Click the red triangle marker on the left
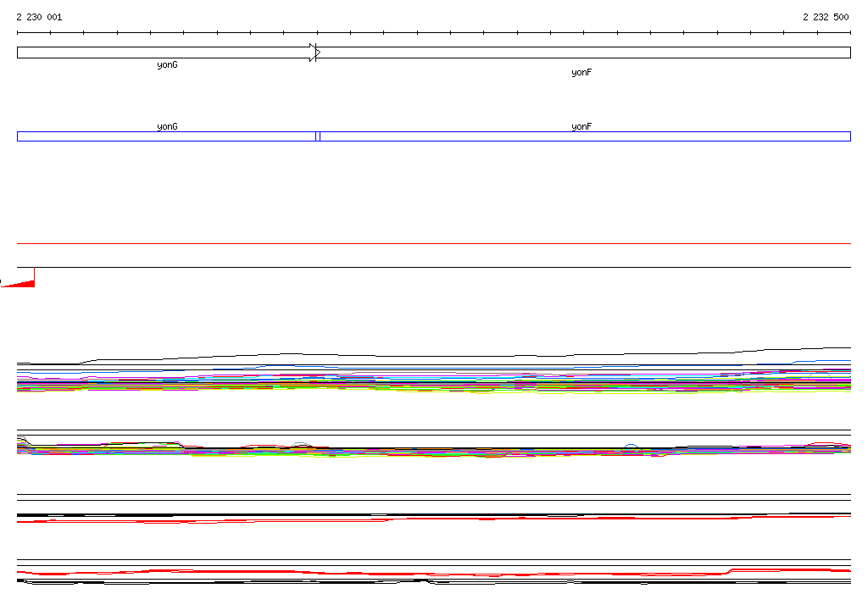 [x=23, y=280]
